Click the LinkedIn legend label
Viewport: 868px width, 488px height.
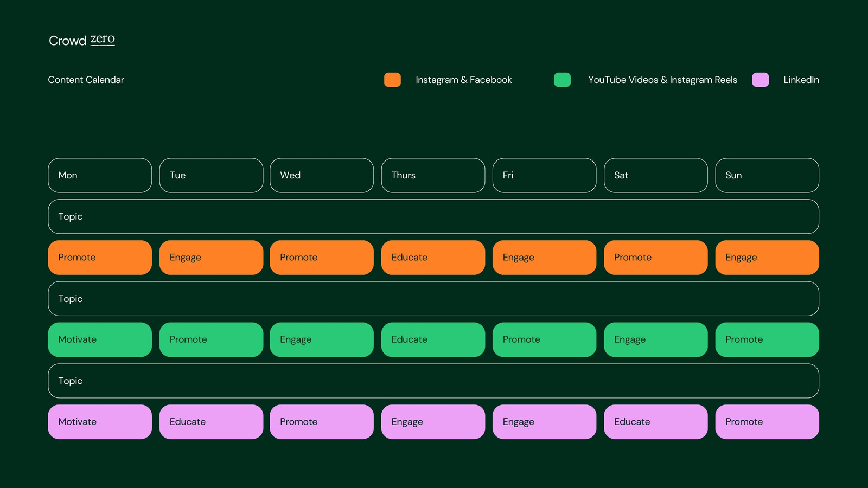click(x=801, y=80)
